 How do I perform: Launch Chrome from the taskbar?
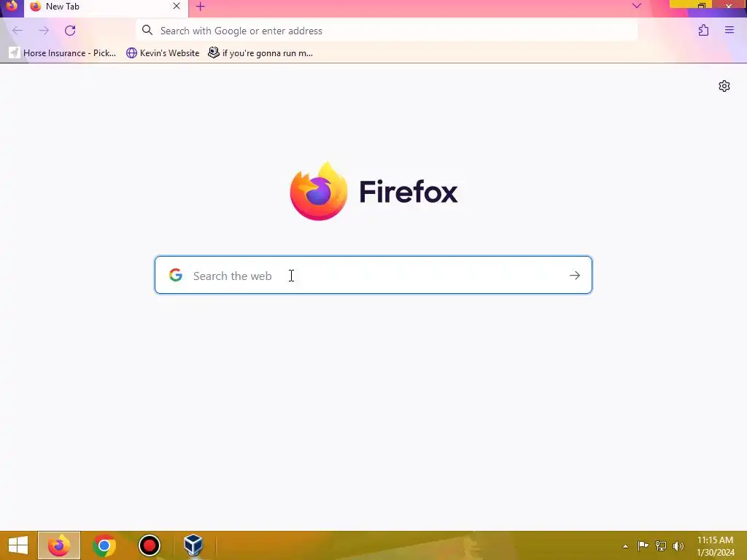pos(104,545)
